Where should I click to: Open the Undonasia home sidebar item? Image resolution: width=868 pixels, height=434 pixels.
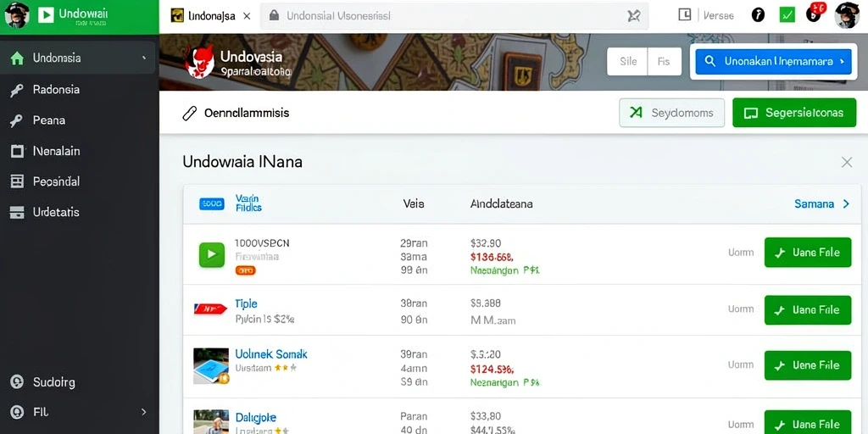pos(77,58)
